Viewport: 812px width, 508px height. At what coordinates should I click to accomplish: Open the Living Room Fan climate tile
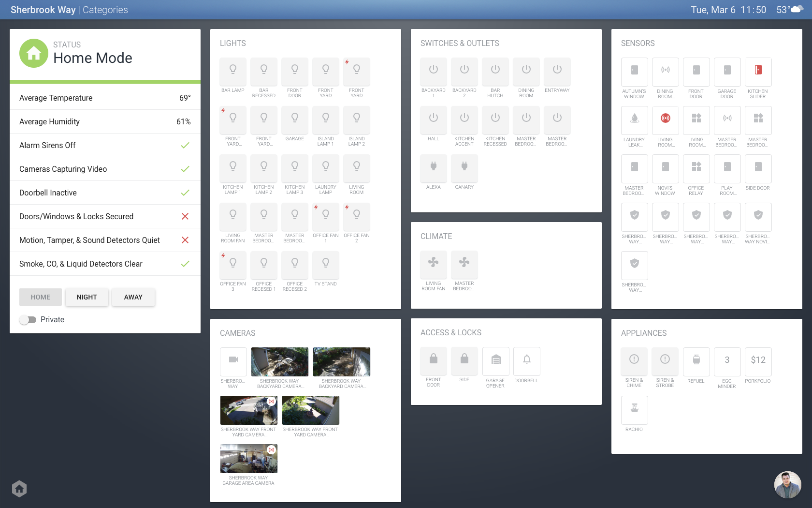click(x=434, y=265)
